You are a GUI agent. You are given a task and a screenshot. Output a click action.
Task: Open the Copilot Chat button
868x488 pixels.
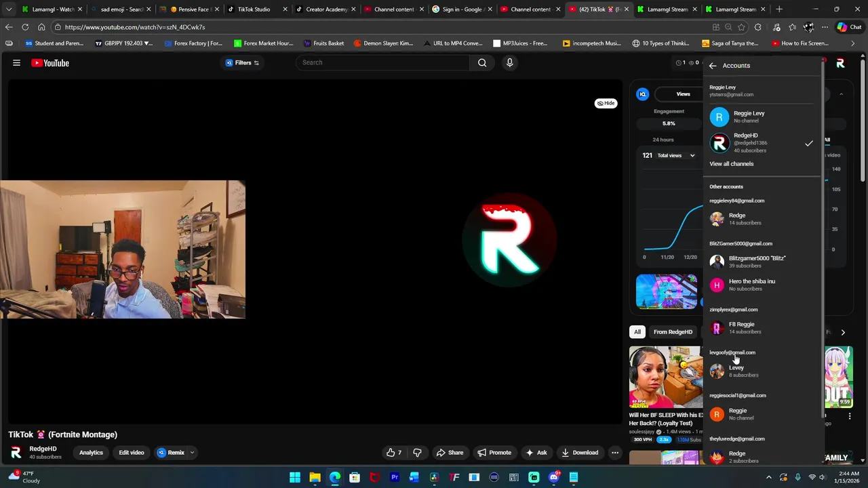click(849, 27)
